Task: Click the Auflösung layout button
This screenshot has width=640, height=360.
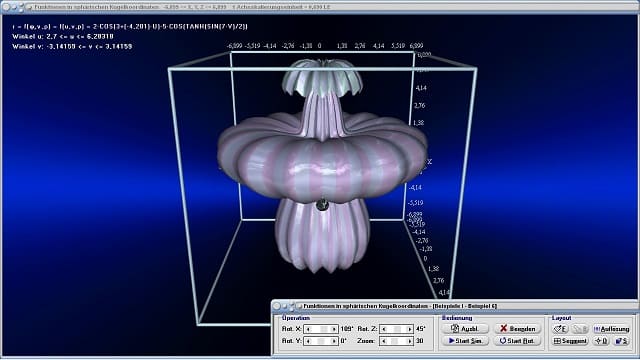Action: [x=611, y=329]
